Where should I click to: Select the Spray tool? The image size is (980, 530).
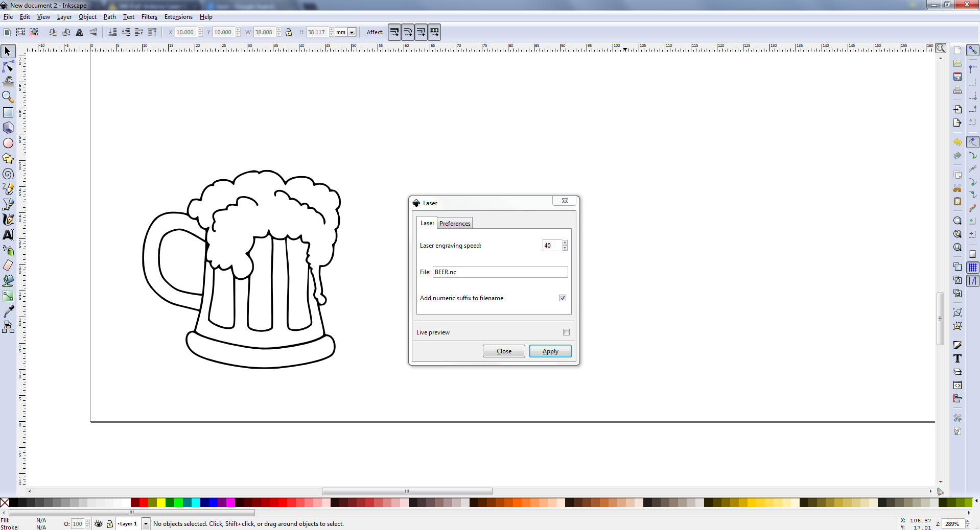[8, 250]
